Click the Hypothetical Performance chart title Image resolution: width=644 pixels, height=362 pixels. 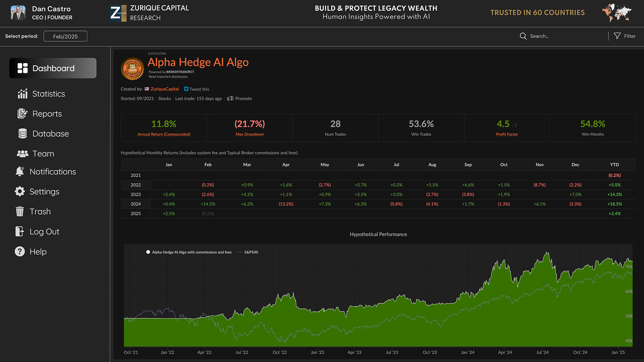pos(378,234)
